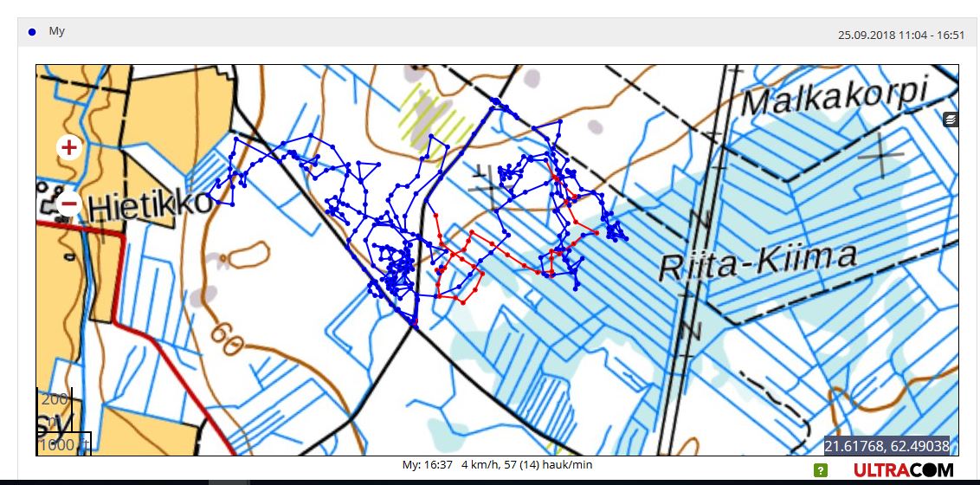The image size is (980, 485).
Task: Select the My tracker name in header
Action: point(56,31)
